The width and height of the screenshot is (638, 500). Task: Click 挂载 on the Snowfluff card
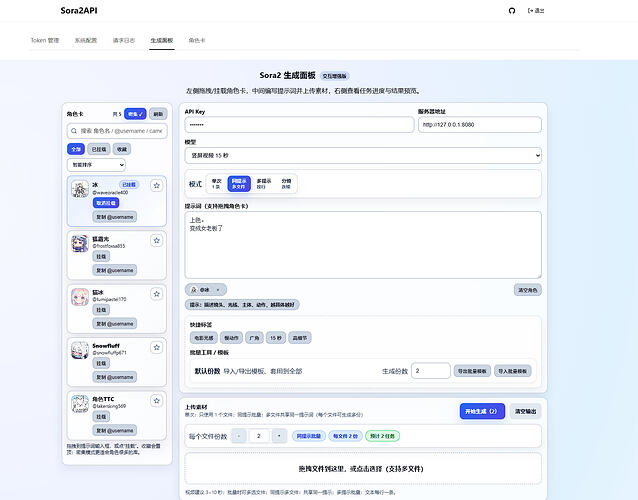pyautogui.click(x=101, y=363)
